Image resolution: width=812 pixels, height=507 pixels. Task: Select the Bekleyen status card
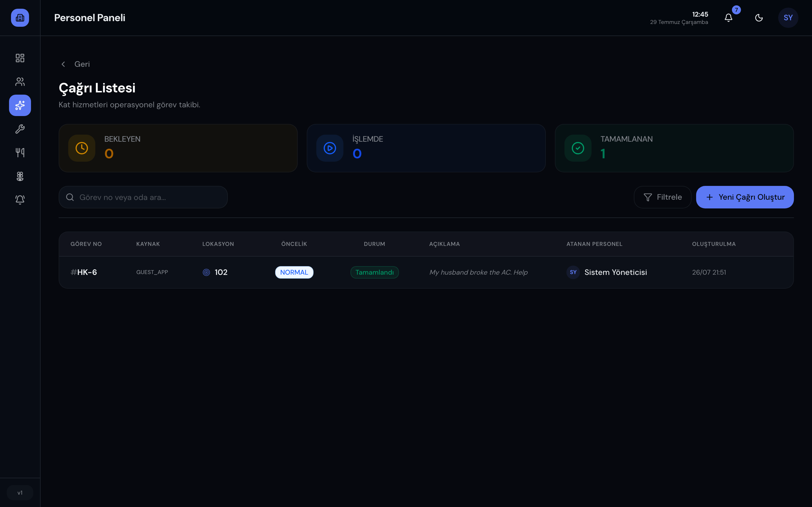178,148
